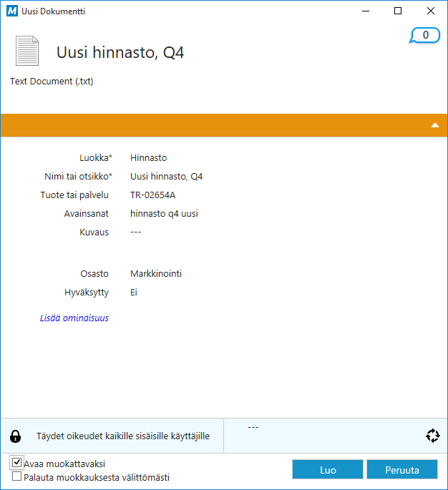This screenshot has height=490, width=448.
Task: Collapse the orange header with white arrow
Action: click(434, 125)
